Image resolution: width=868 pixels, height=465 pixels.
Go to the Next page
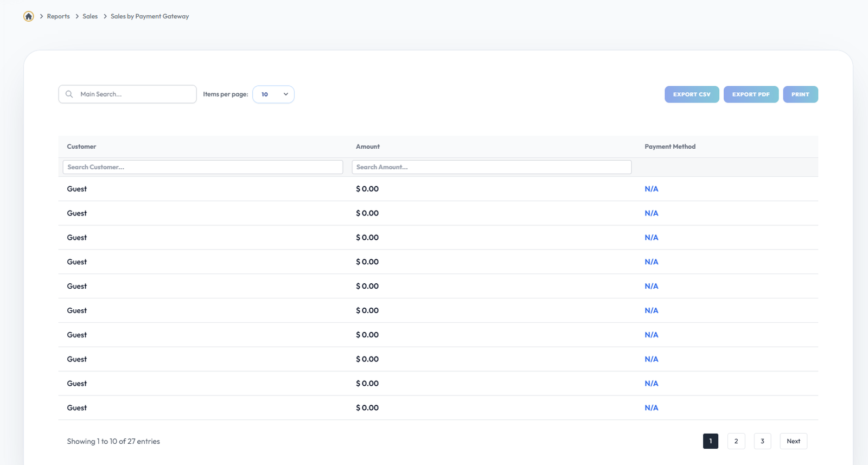coord(793,441)
